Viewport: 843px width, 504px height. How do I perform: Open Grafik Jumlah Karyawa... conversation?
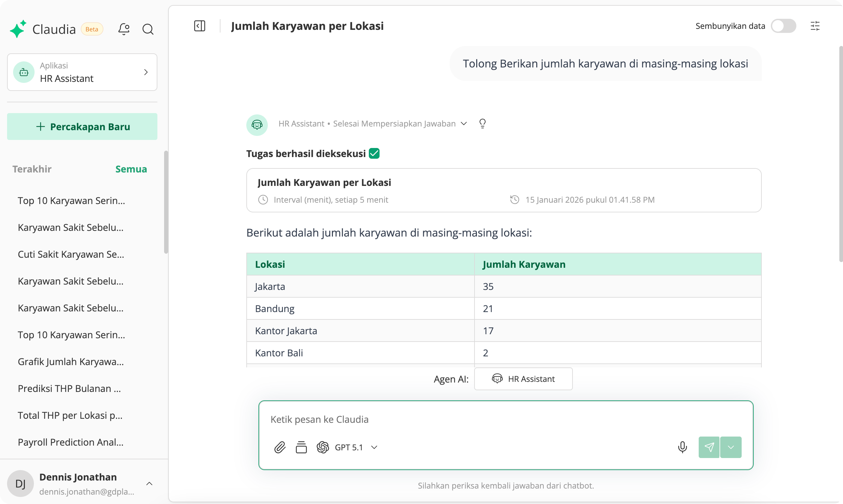click(x=71, y=361)
